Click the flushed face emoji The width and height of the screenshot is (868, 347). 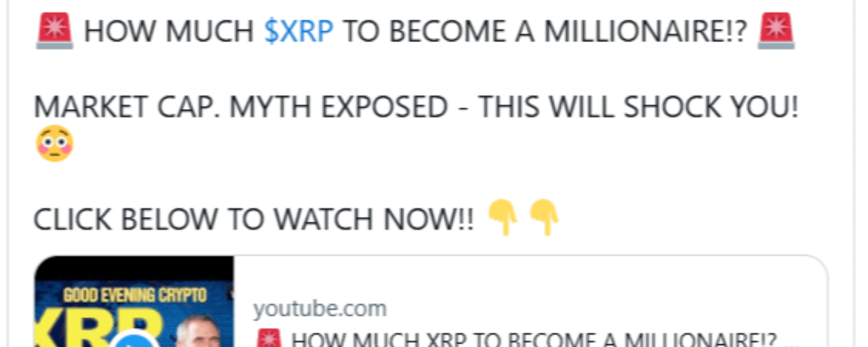pyautogui.click(x=54, y=144)
